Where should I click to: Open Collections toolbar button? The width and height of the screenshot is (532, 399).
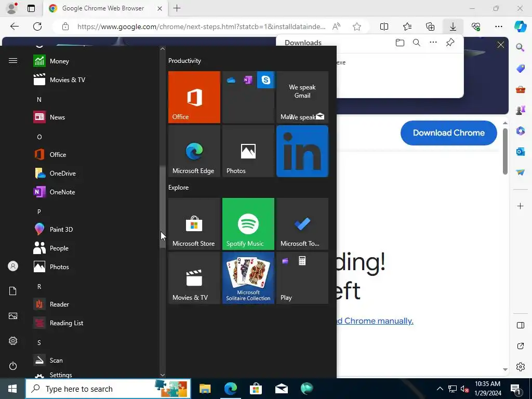430,26
